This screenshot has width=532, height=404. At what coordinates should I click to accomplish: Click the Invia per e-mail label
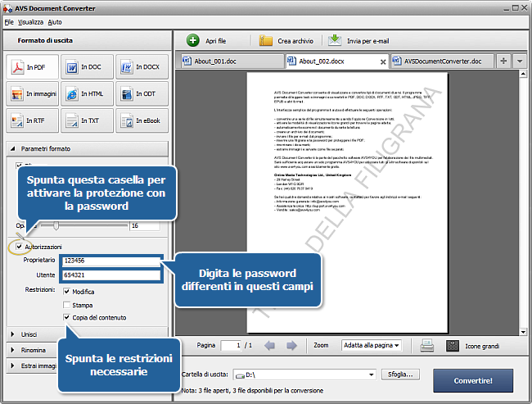click(367, 41)
